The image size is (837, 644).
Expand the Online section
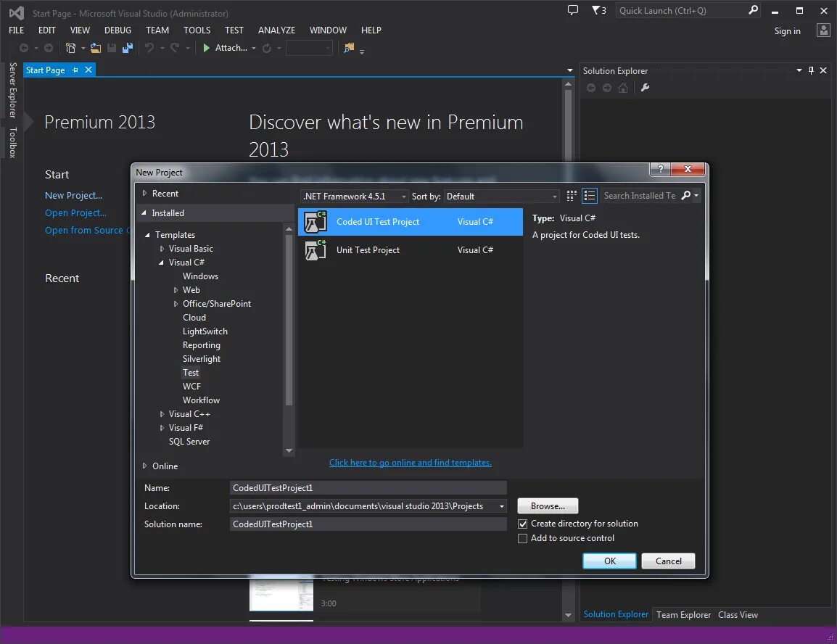(x=144, y=466)
